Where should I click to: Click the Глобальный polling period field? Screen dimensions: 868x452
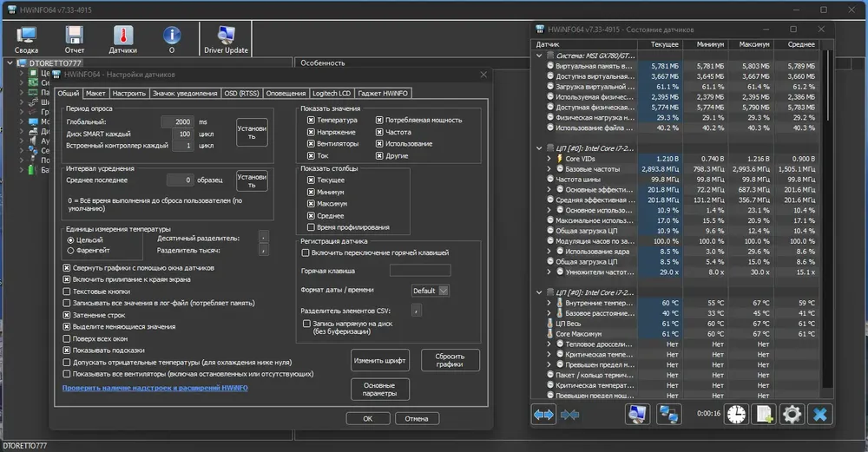click(177, 121)
